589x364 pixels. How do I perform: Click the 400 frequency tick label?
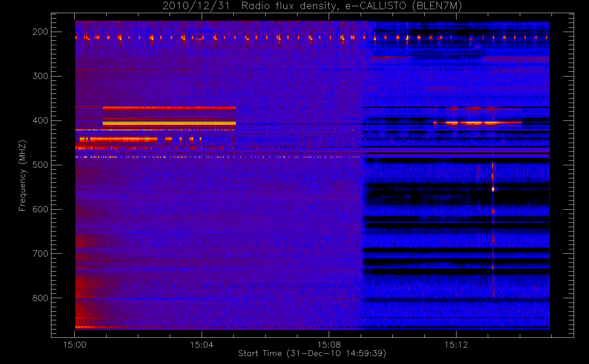point(40,120)
